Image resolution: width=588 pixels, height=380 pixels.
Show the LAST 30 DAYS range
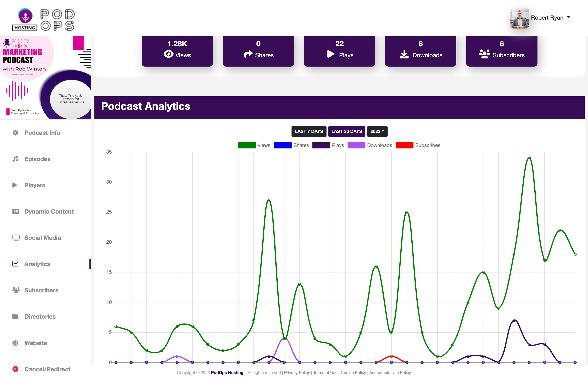coord(346,131)
